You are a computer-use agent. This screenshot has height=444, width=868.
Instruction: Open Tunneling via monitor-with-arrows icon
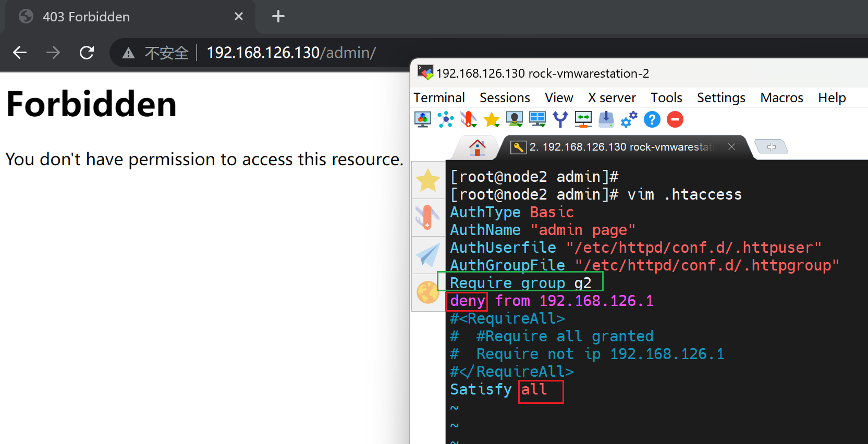click(x=583, y=119)
